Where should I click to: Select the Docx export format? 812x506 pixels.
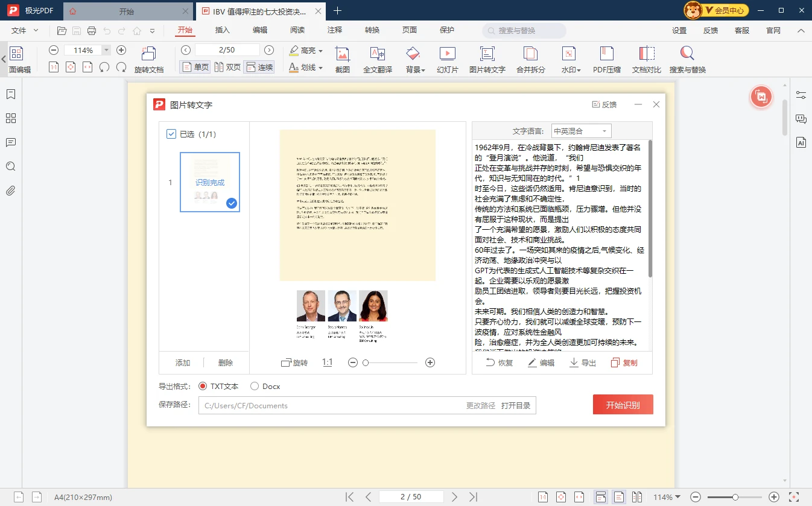(x=255, y=386)
